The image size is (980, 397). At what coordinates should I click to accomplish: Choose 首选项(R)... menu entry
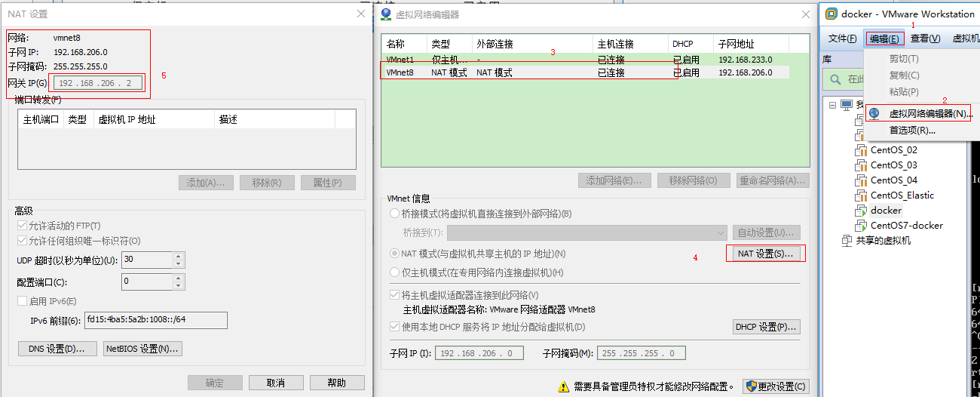[x=912, y=131]
